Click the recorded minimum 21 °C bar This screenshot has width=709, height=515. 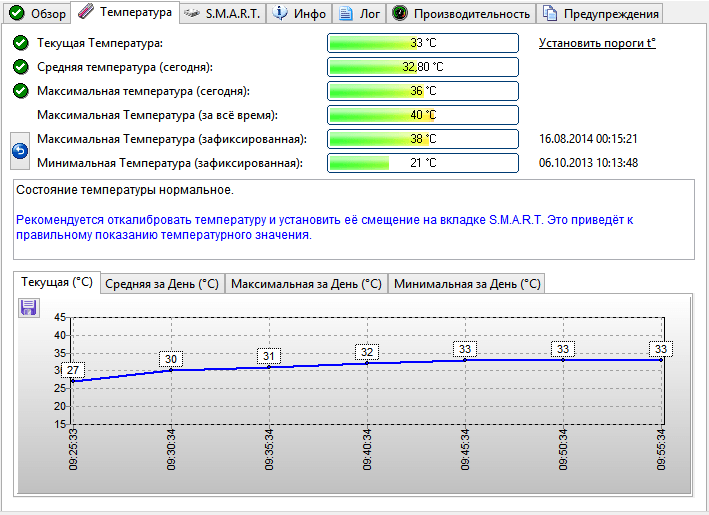click(423, 163)
